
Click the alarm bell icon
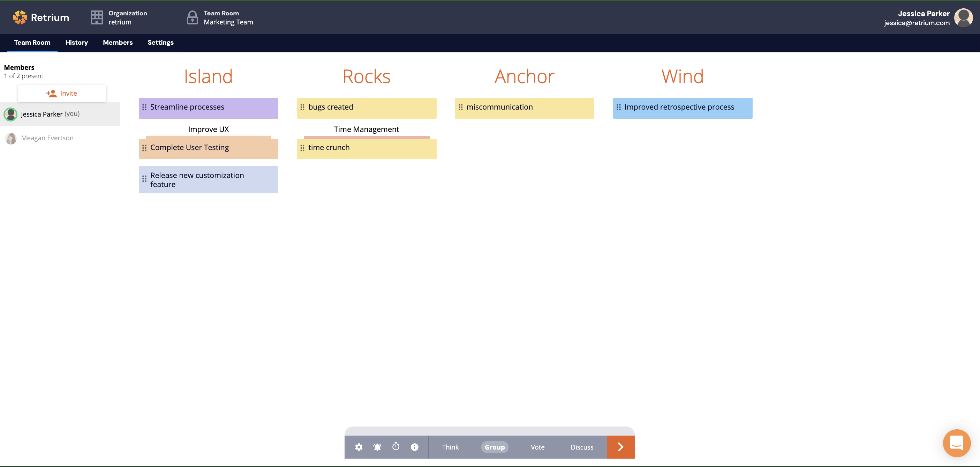(377, 447)
